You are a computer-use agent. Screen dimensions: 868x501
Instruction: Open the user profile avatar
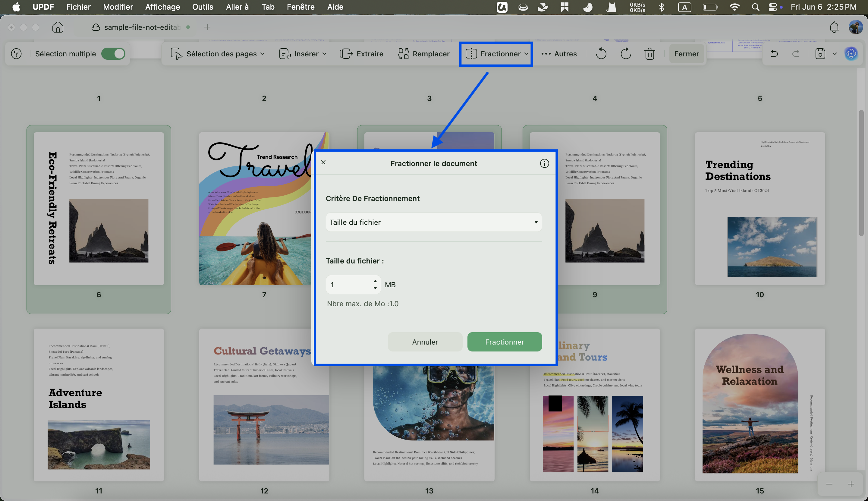click(855, 27)
